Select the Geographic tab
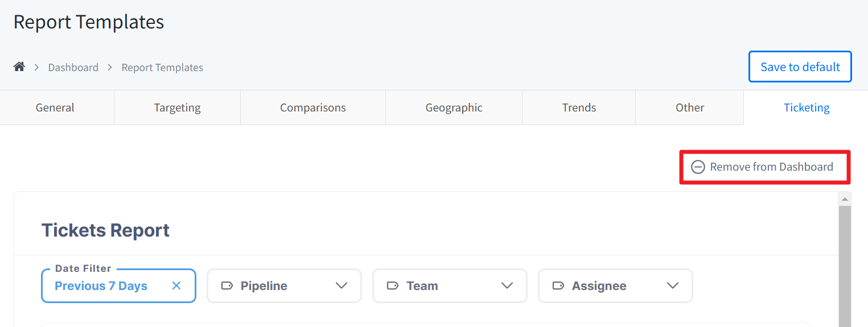 454,107
